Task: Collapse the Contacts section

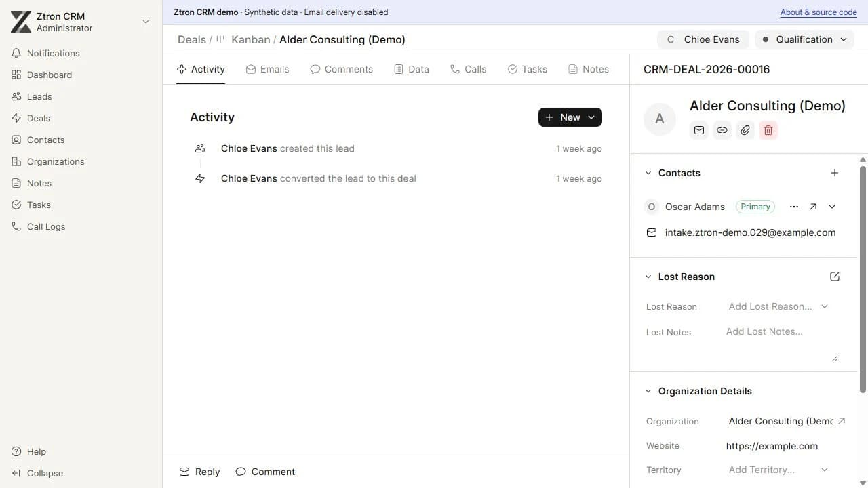Action: pos(648,173)
